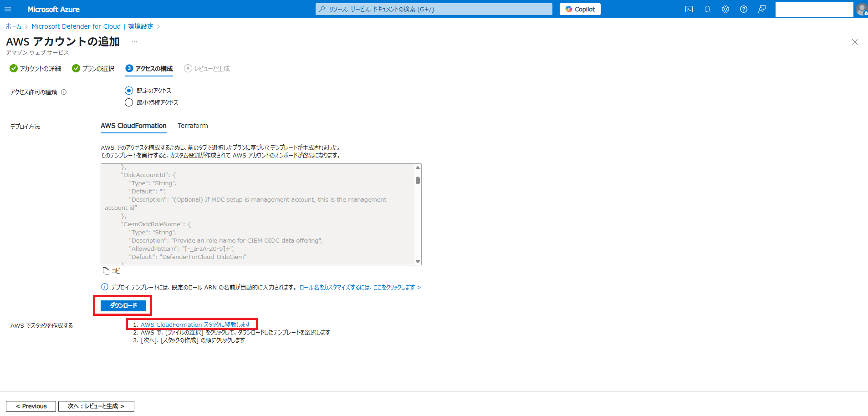Image resolution: width=868 pixels, height=416 pixels.
Task: Click the template scrollbar down arrow
Action: (x=418, y=261)
